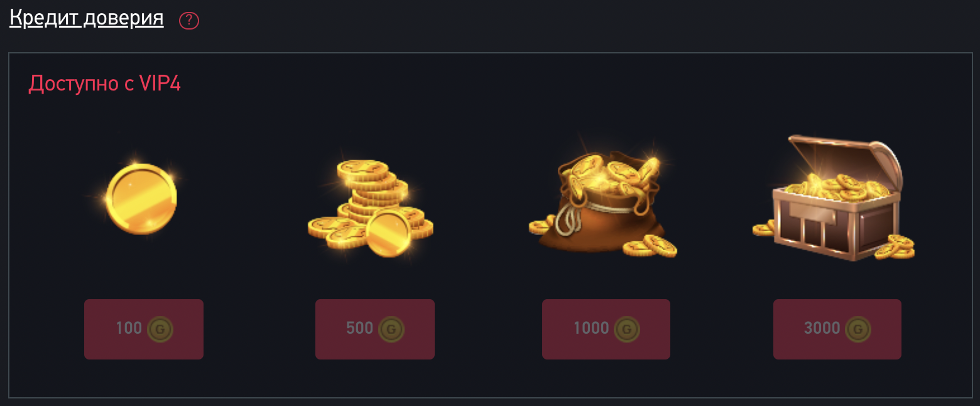The image size is (980, 406).
Task: Click the Доступно с VIP4 notice text
Action: point(105,84)
